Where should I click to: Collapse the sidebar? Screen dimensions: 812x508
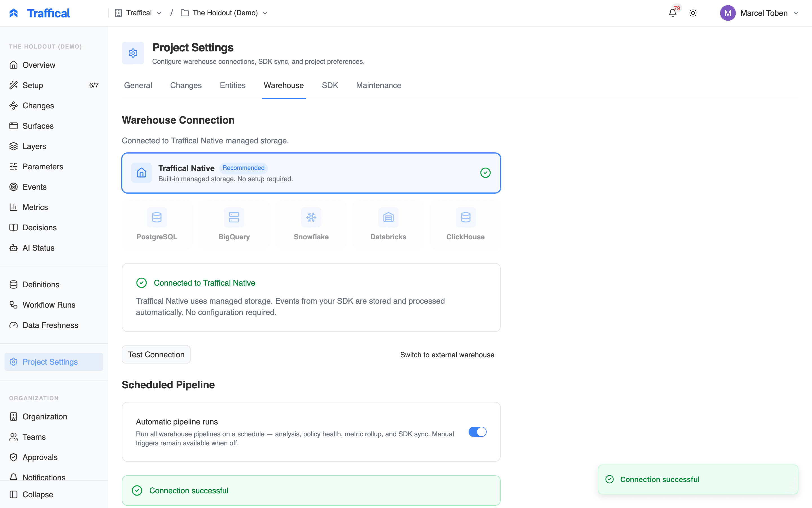(x=54, y=494)
